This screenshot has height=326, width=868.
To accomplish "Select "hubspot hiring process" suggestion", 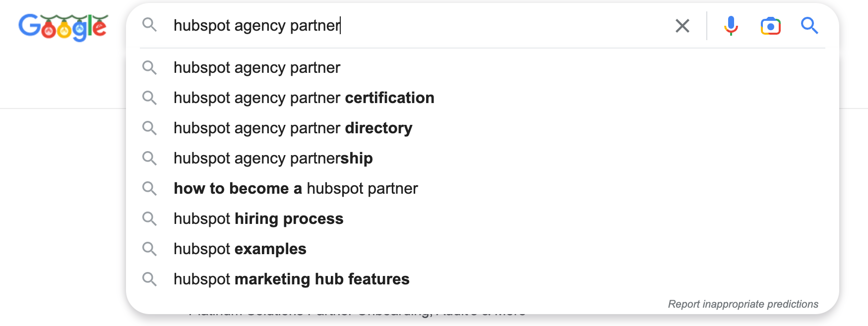I will pos(258,219).
